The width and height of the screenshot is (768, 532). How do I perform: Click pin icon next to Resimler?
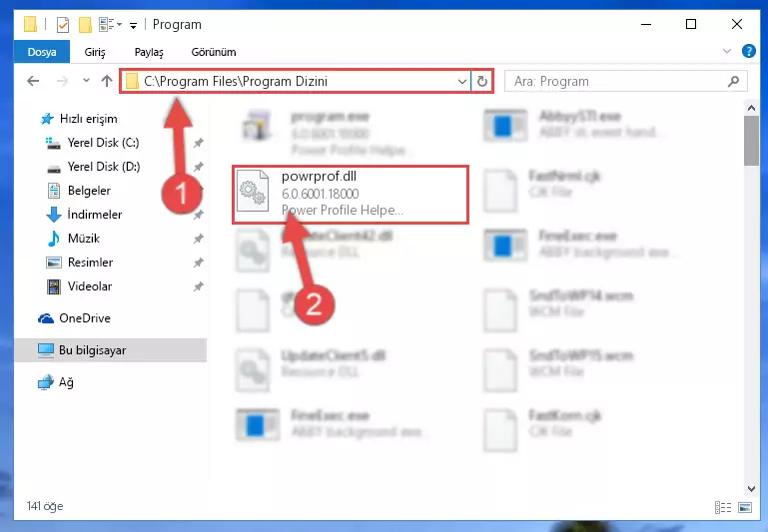click(198, 263)
